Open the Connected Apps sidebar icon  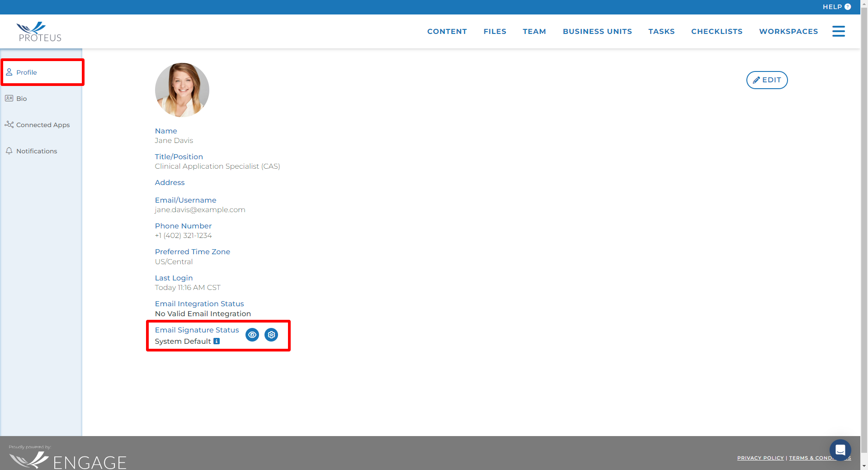[9, 124]
